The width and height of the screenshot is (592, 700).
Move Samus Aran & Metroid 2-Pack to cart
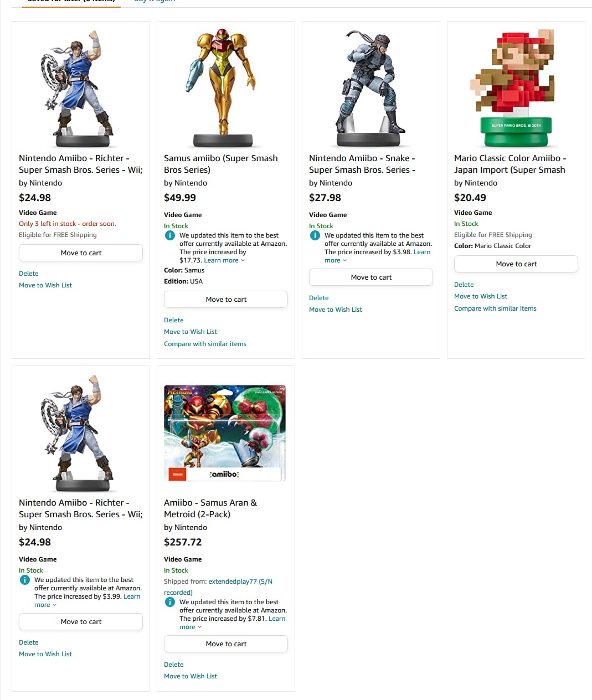coord(226,644)
